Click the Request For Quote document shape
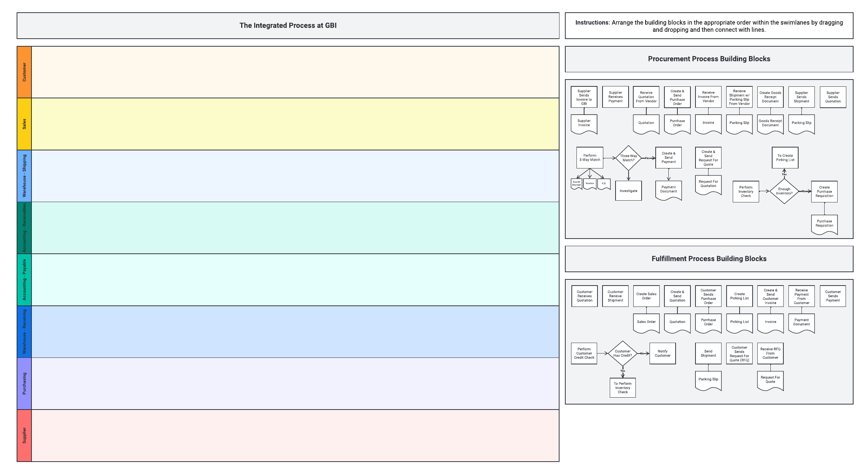868x471 pixels. point(770,380)
